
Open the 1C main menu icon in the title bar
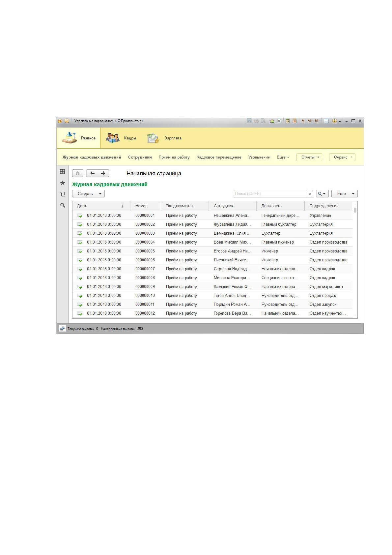(60, 121)
